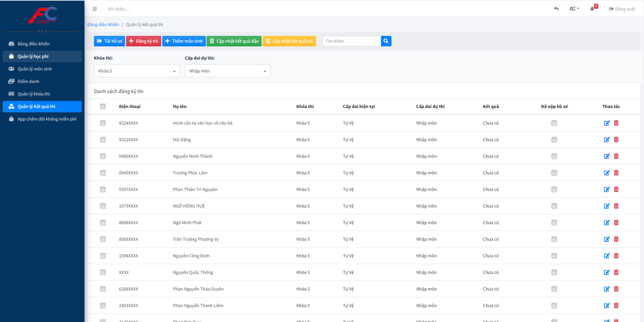The image size is (644, 322).
Task: Follow the Bảng điều khiển breadcrumb link
Action: (x=103, y=25)
